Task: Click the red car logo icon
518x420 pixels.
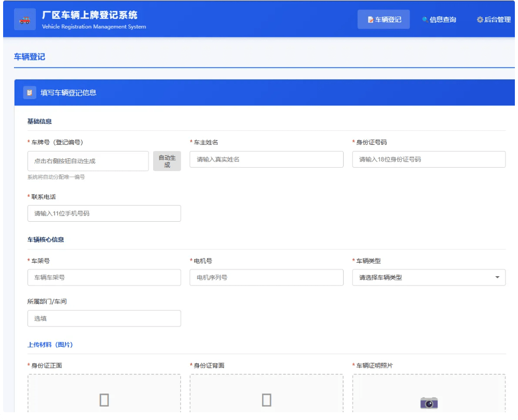Action: click(25, 20)
